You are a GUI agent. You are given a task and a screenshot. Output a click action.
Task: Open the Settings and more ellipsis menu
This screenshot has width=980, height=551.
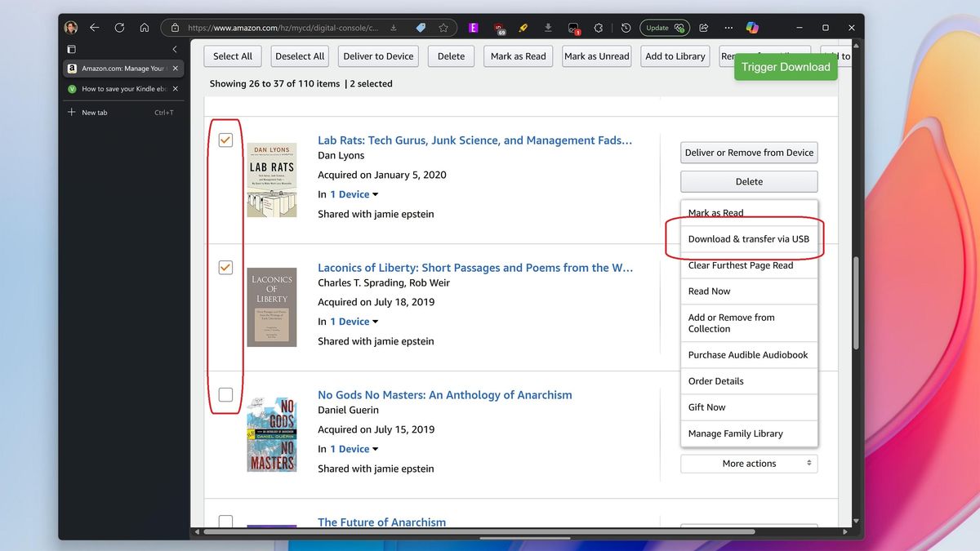pyautogui.click(x=728, y=27)
